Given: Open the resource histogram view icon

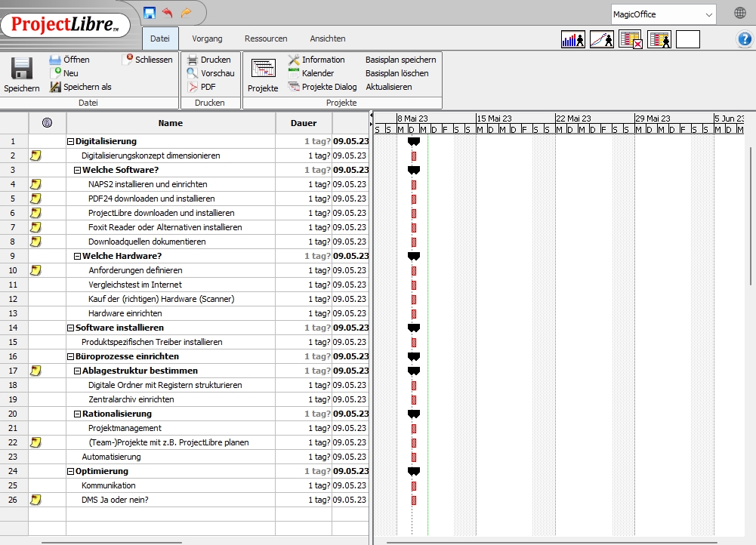Looking at the screenshot, I should pyautogui.click(x=572, y=40).
